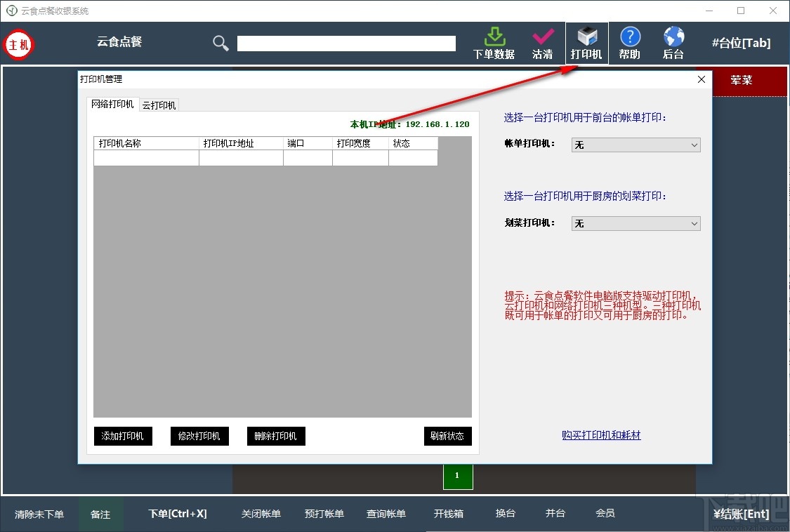Click the 刷新状态 button
790x532 pixels.
coord(447,436)
